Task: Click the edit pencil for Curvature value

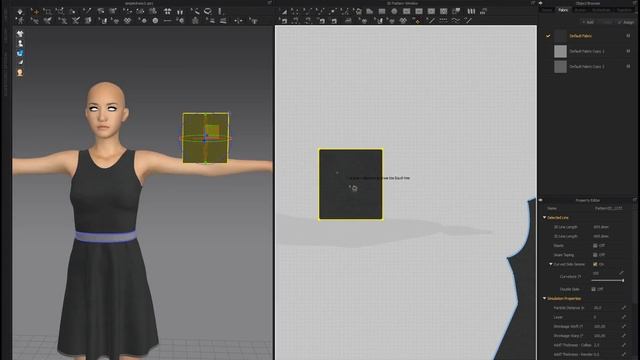Action: pos(622,273)
